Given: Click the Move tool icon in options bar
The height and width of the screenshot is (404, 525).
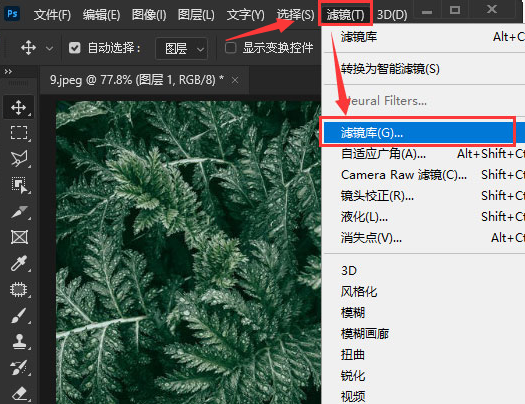Looking at the screenshot, I should (x=28, y=48).
